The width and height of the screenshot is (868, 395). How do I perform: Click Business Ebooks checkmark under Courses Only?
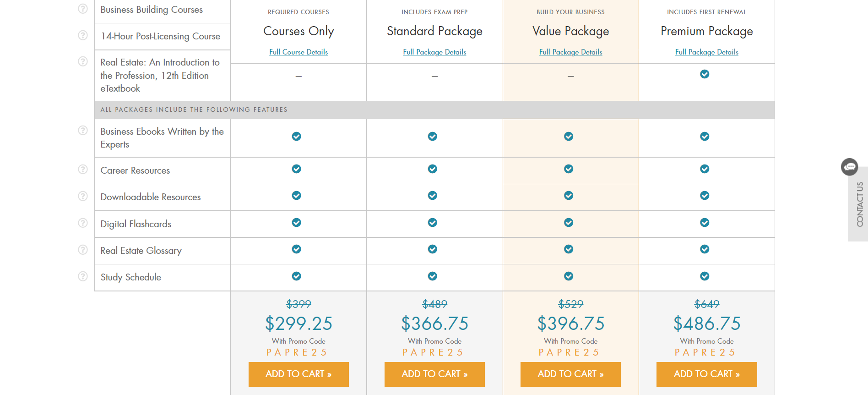(297, 136)
